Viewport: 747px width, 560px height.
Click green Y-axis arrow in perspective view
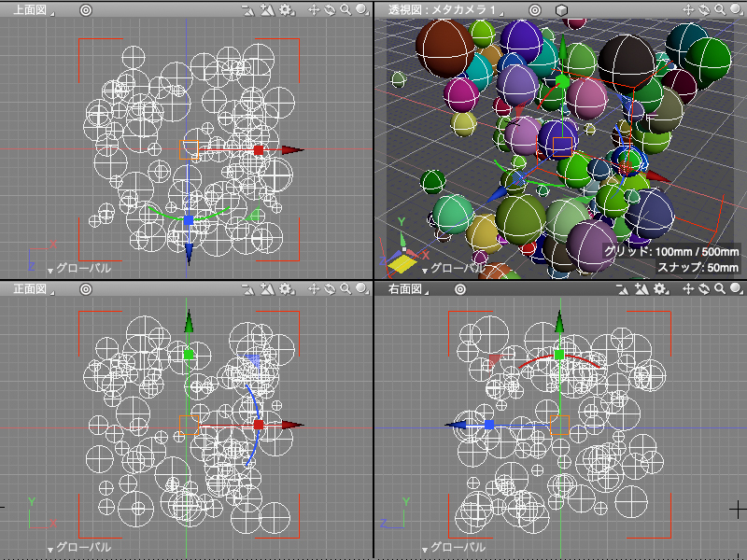point(563,48)
